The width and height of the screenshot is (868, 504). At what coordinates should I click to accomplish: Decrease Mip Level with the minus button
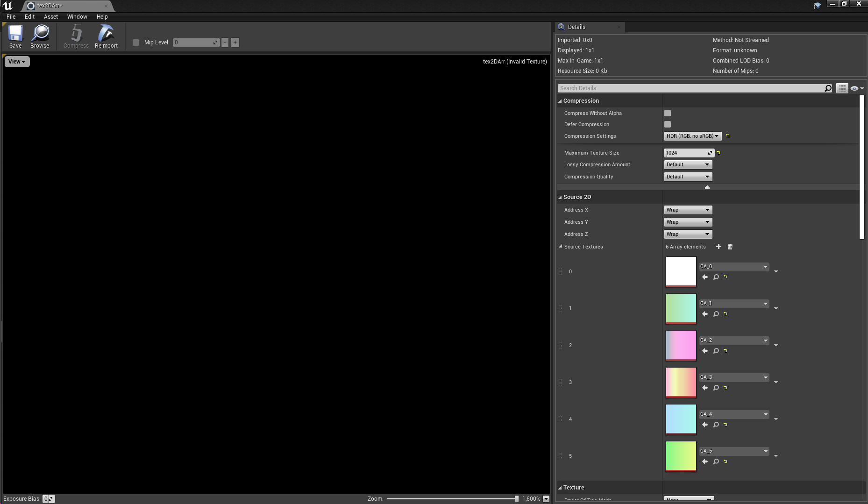coord(225,42)
